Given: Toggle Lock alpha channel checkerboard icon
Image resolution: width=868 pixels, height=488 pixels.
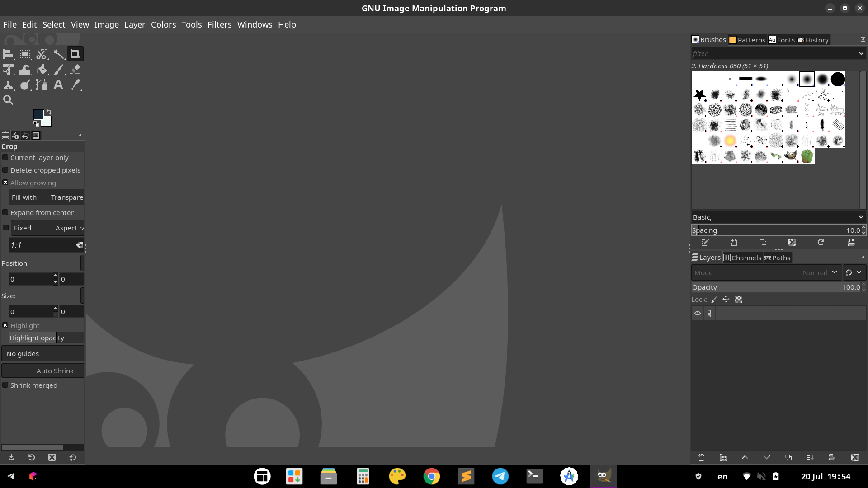Looking at the screenshot, I should [x=738, y=299].
